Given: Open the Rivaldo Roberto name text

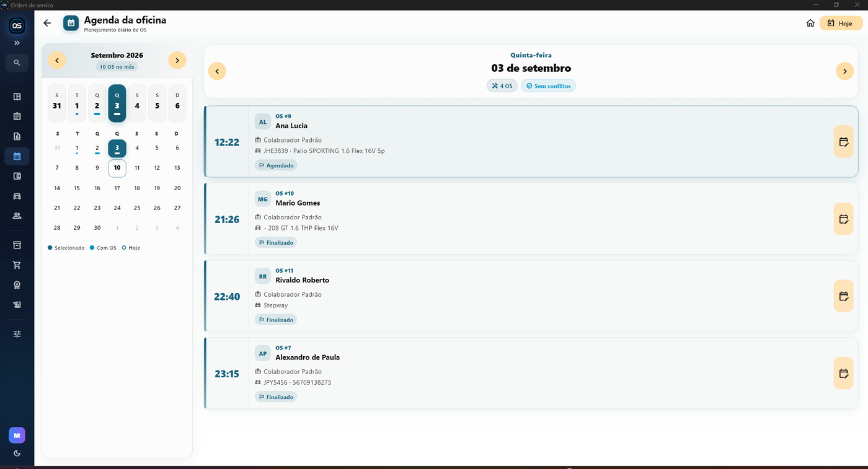Looking at the screenshot, I should tap(302, 280).
